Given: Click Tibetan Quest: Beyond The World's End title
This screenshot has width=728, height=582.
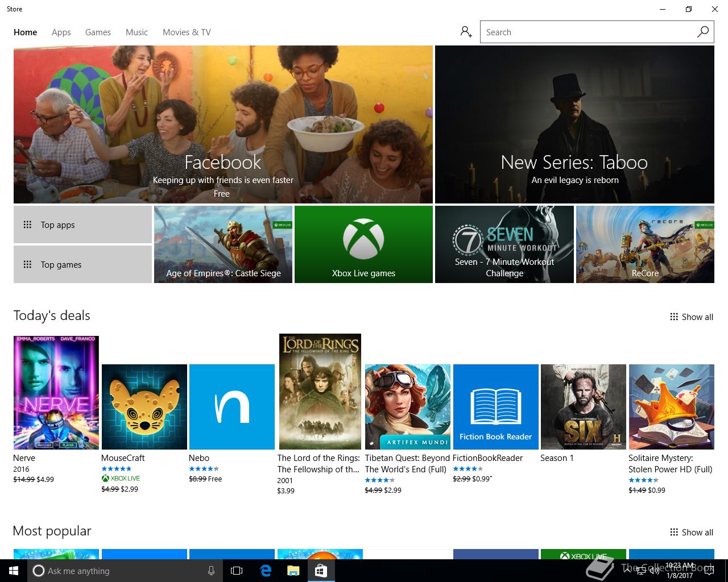Looking at the screenshot, I should [407, 464].
